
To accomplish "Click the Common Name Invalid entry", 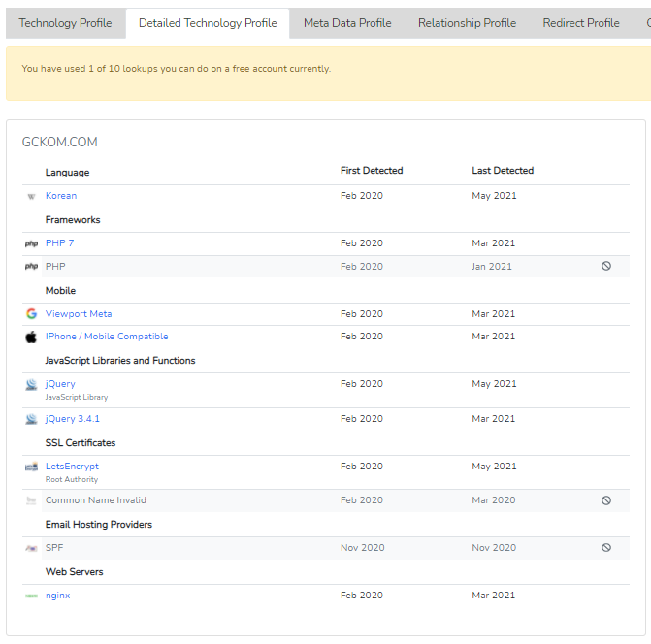I will pos(95,500).
